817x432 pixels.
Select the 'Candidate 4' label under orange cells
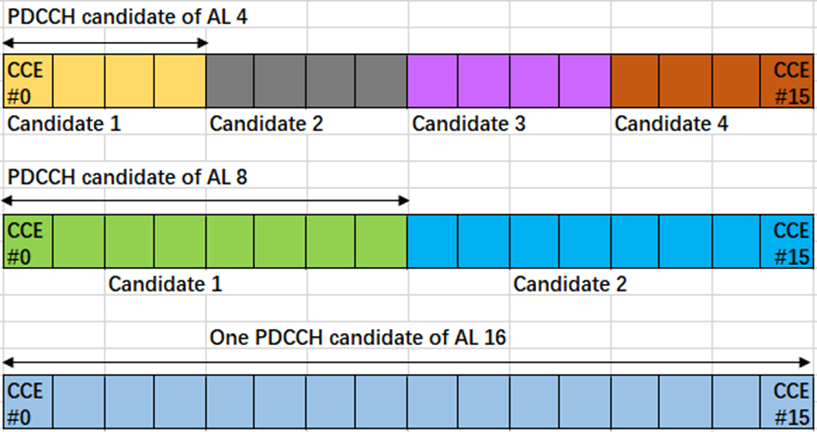671,124
